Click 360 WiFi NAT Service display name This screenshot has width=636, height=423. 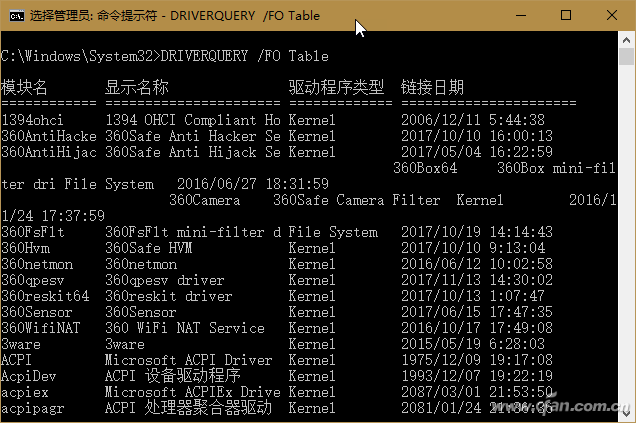pyautogui.click(x=185, y=328)
